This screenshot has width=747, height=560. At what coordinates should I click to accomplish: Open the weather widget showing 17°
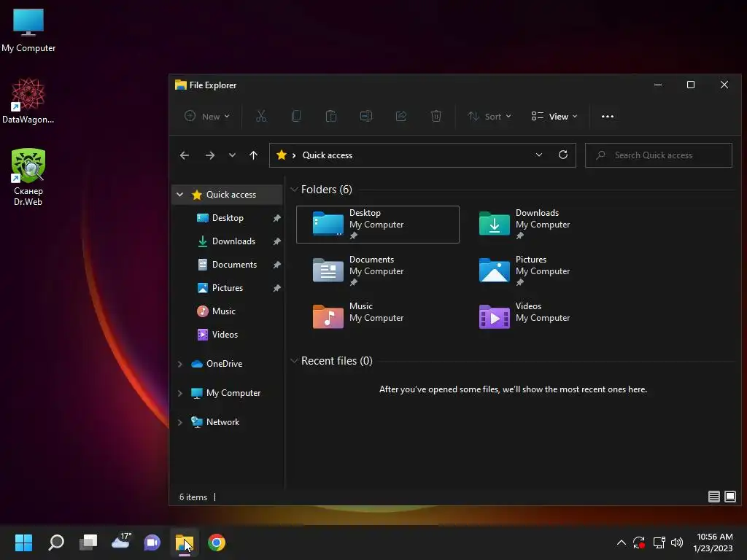120,542
